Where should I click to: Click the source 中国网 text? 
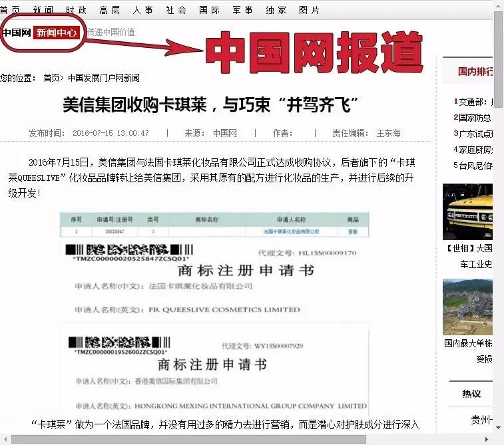click(x=225, y=133)
